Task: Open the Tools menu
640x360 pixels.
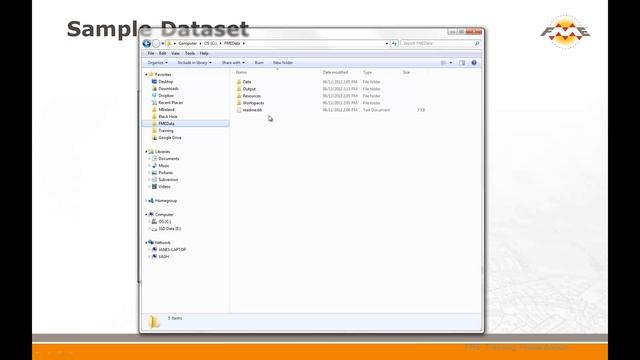Action: 190,53
